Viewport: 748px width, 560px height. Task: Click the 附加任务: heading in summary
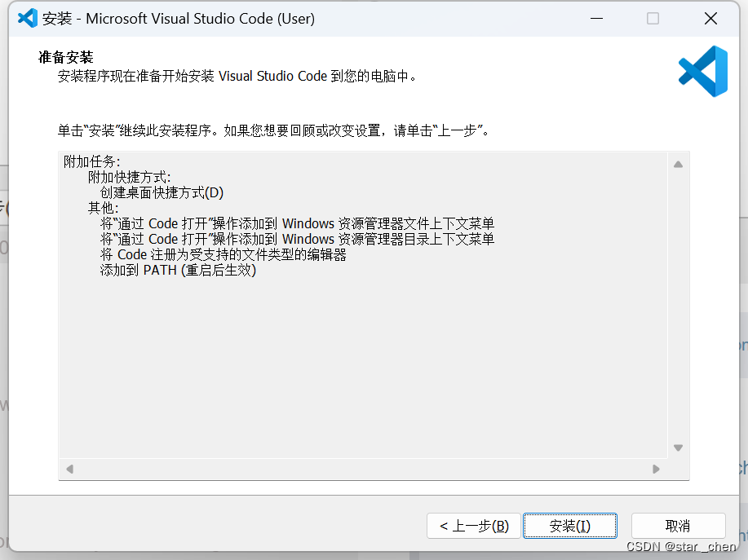tap(92, 161)
